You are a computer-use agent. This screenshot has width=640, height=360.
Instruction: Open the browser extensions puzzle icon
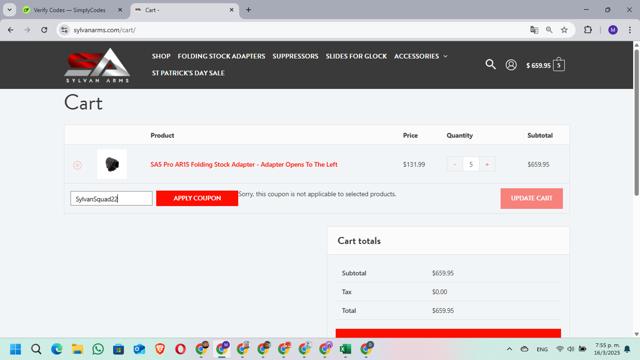[588, 30]
